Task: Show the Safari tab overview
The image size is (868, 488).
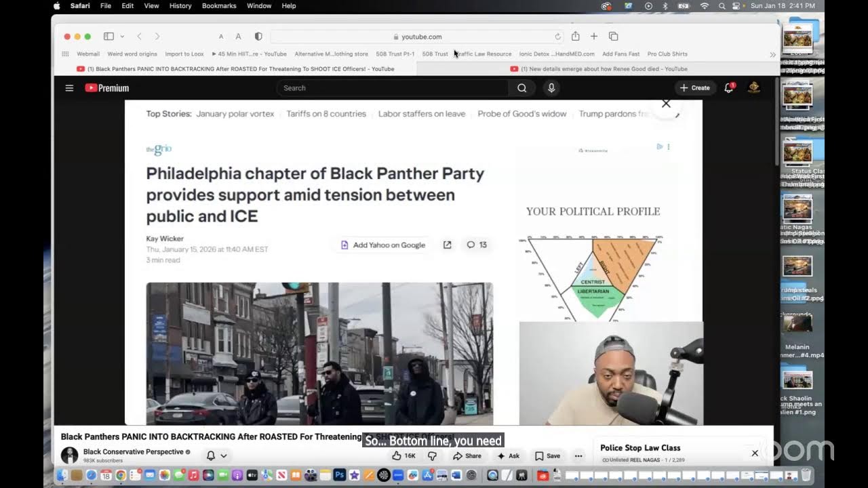Action: [613, 37]
